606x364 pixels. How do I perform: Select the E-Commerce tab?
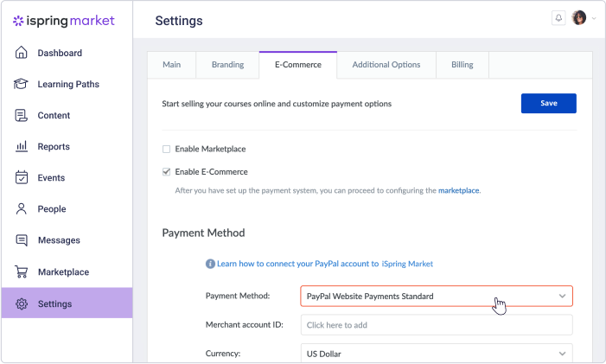[x=298, y=65]
